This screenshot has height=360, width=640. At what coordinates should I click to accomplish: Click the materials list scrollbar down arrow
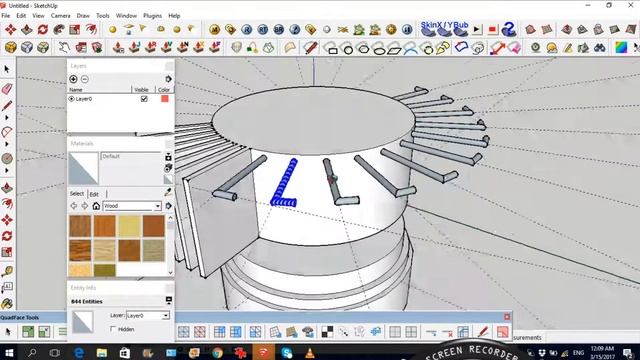click(170, 273)
